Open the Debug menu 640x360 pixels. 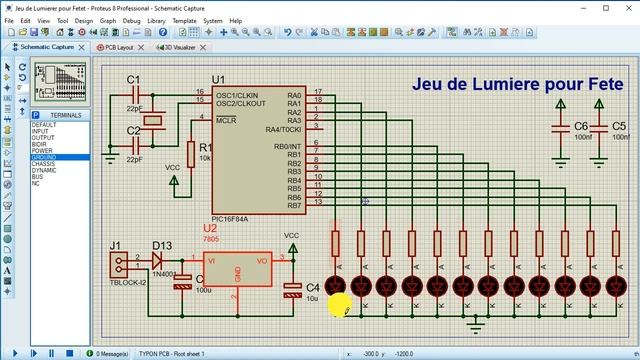[x=131, y=21]
